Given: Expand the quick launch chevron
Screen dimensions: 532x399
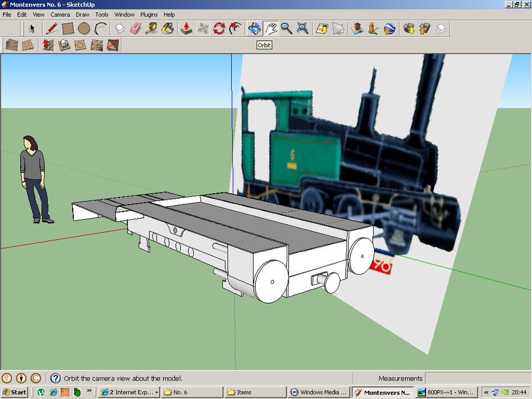Looking at the screenshot, I should (89, 391).
